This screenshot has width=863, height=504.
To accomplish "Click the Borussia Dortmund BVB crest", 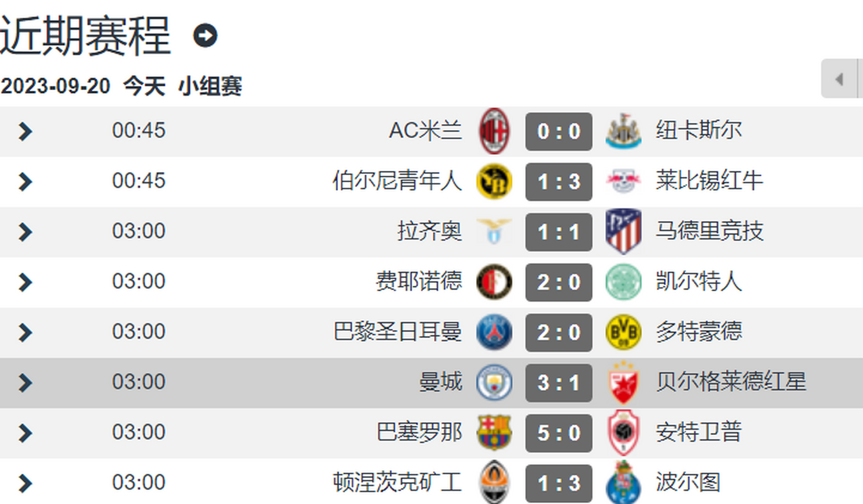I will tap(623, 332).
